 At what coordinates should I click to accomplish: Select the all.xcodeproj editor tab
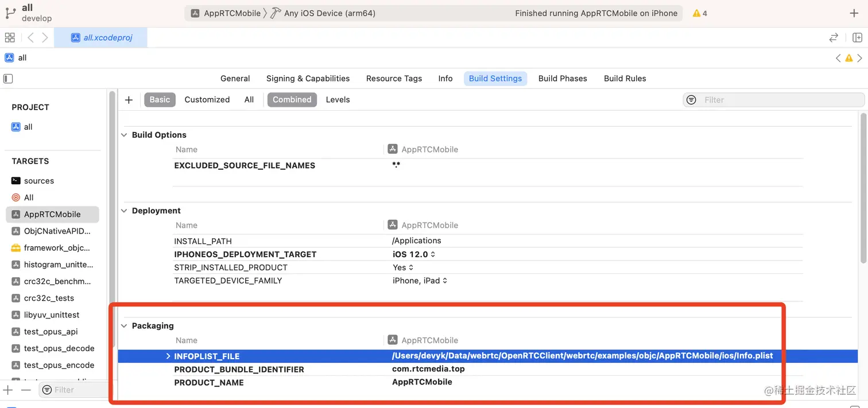[101, 38]
